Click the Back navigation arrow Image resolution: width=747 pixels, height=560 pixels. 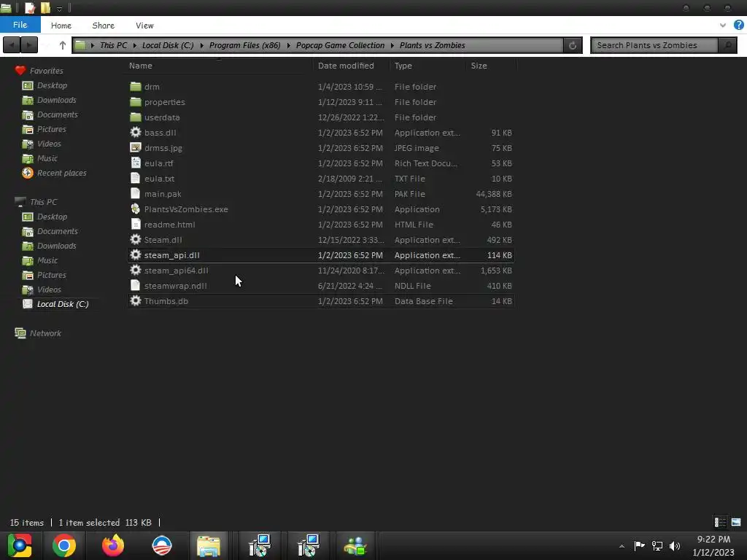[12, 45]
